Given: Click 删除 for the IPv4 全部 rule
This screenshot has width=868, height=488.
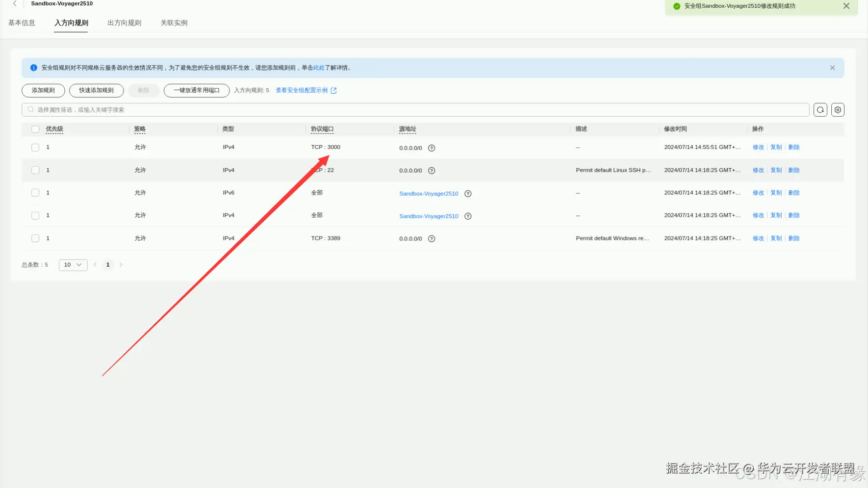Looking at the screenshot, I should click(x=794, y=215).
